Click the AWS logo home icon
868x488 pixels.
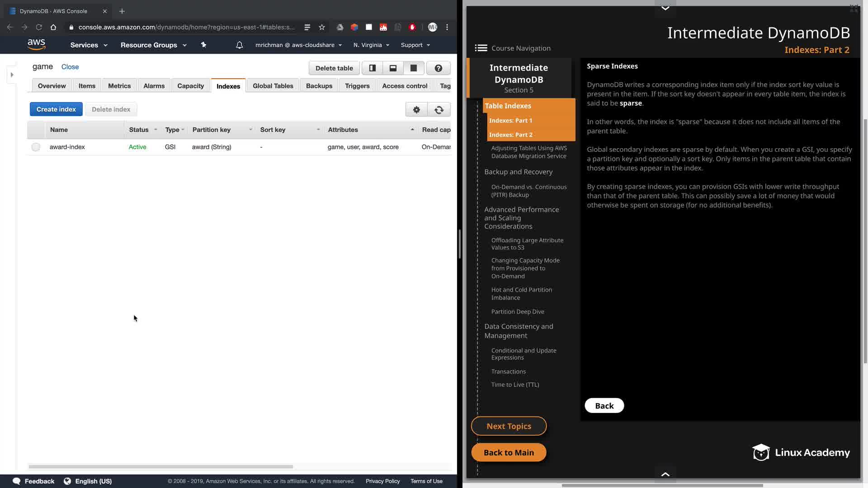(x=36, y=44)
